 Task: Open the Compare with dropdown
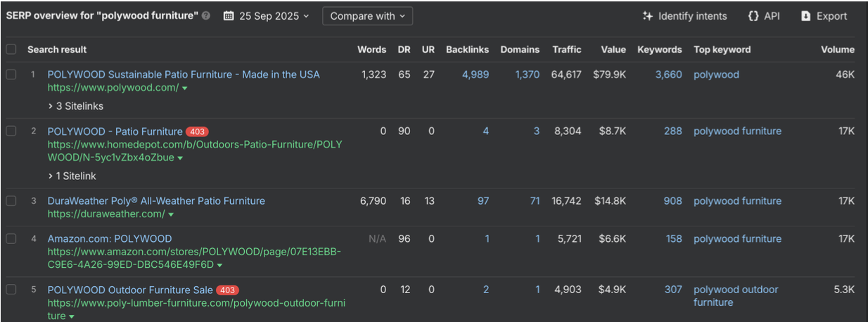coord(367,16)
